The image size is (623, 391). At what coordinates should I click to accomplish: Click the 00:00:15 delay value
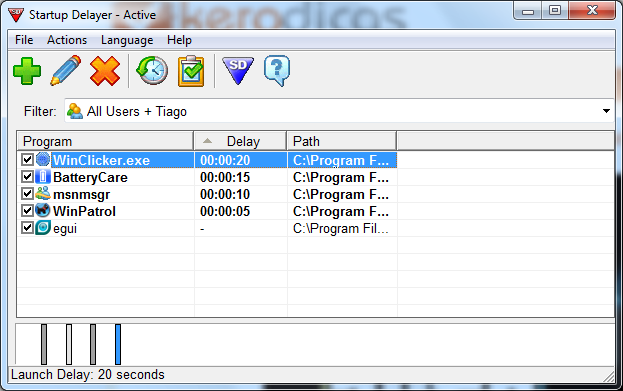click(225, 177)
